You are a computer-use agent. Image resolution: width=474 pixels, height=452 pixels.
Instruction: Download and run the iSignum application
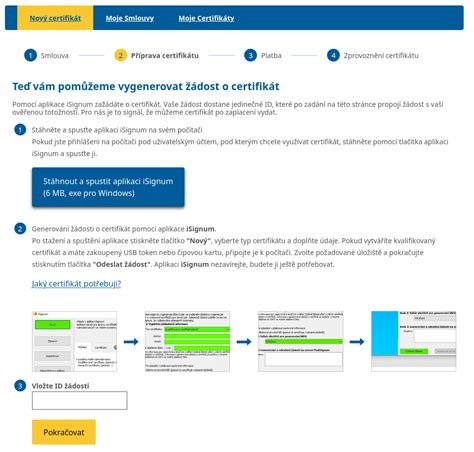click(108, 187)
